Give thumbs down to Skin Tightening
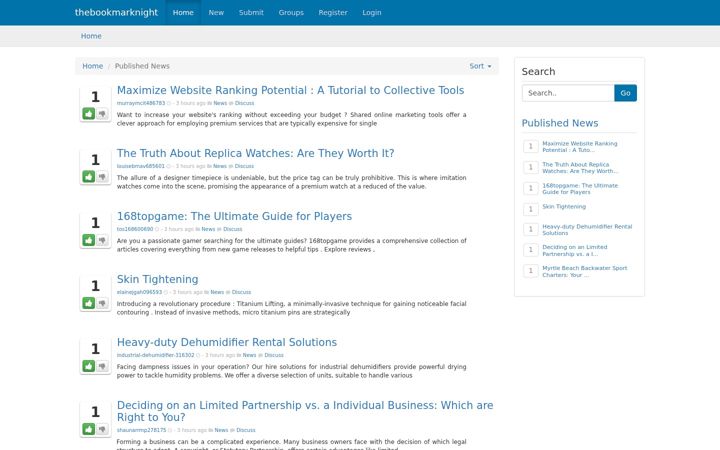Image resolution: width=720 pixels, height=450 pixels. [102, 303]
